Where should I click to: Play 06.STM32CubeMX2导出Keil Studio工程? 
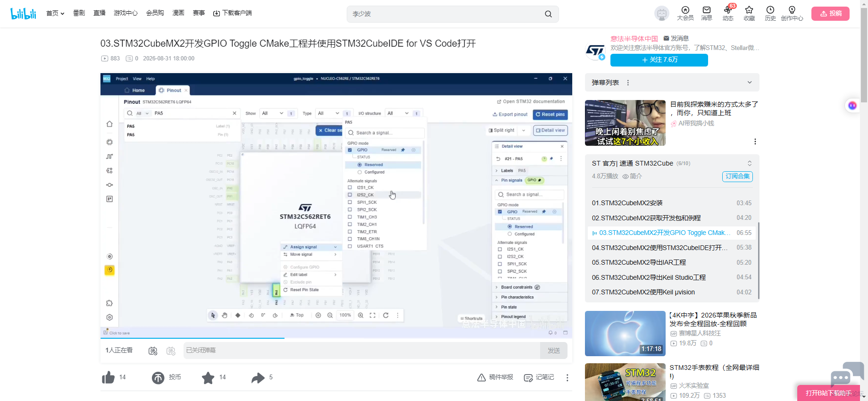coord(672,277)
